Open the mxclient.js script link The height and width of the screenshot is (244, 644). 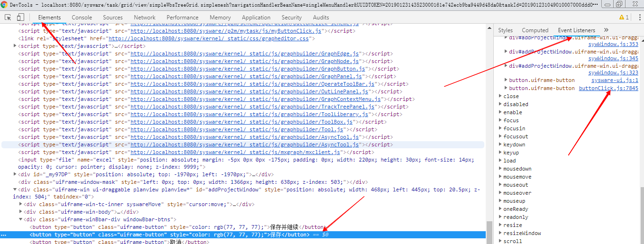[x=236, y=152]
